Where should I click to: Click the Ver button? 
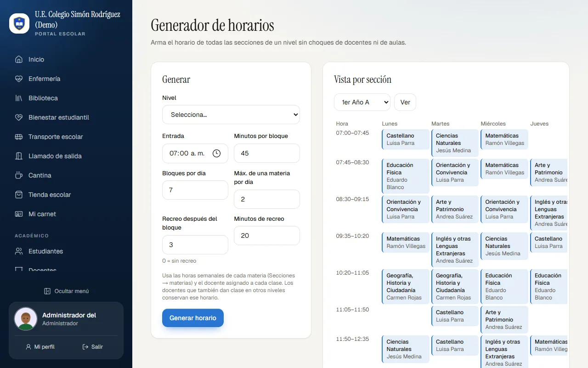[x=405, y=102]
